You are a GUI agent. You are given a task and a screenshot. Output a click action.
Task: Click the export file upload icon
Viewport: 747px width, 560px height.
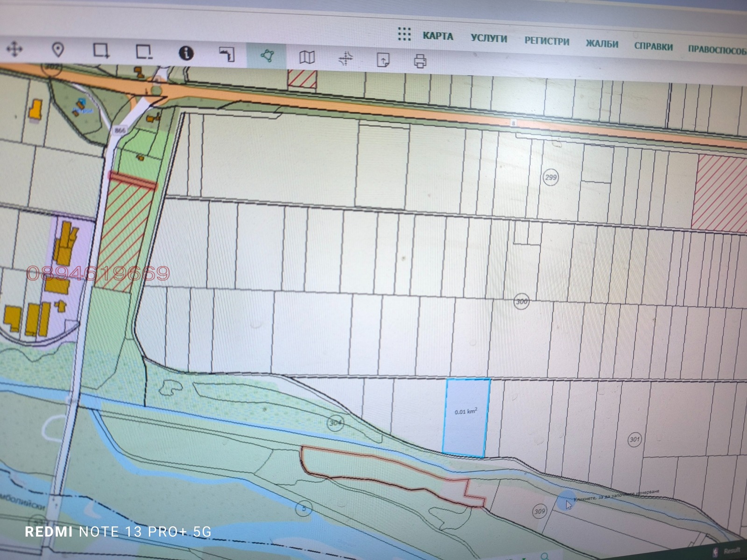point(383,60)
